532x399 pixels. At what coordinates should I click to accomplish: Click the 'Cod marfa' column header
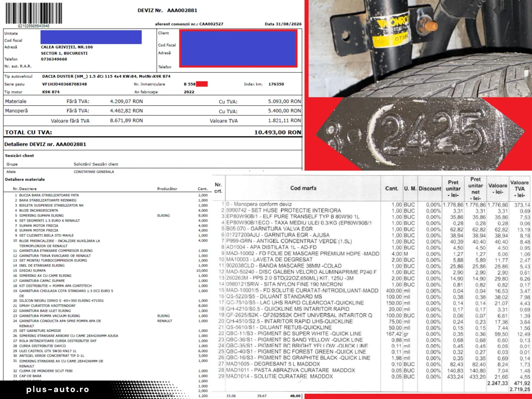click(303, 188)
